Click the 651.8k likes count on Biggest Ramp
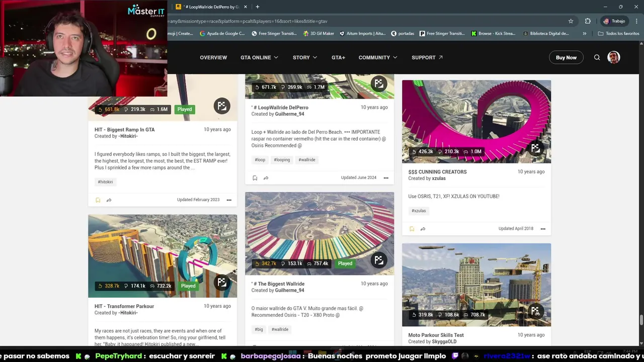Image resolution: width=644 pixels, height=362 pixels. (108, 109)
